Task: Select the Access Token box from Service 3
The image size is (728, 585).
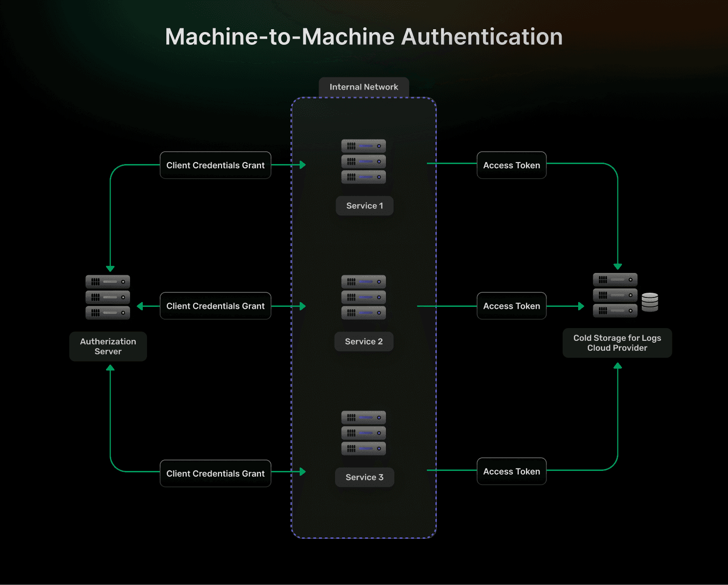Action: (511, 471)
